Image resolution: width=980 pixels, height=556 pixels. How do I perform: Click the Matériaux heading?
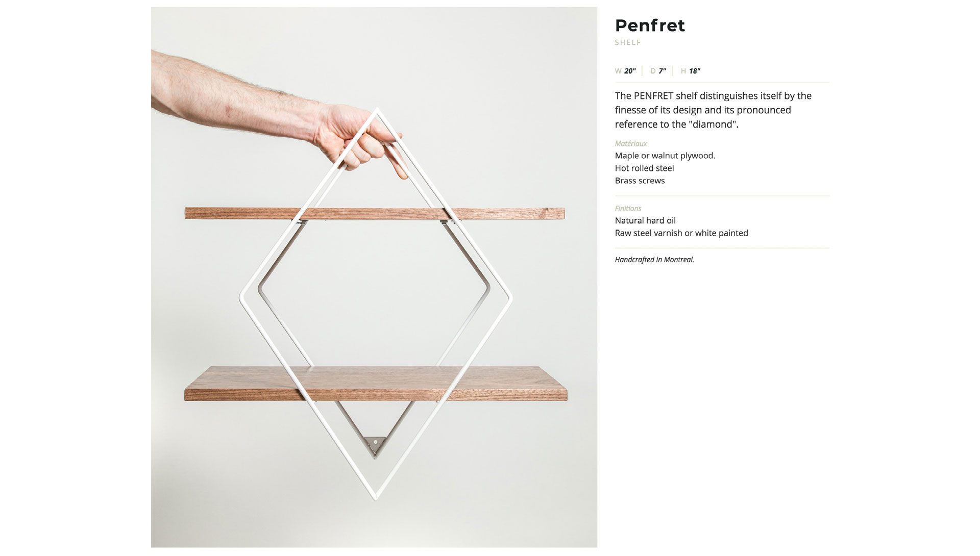point(631,144)
